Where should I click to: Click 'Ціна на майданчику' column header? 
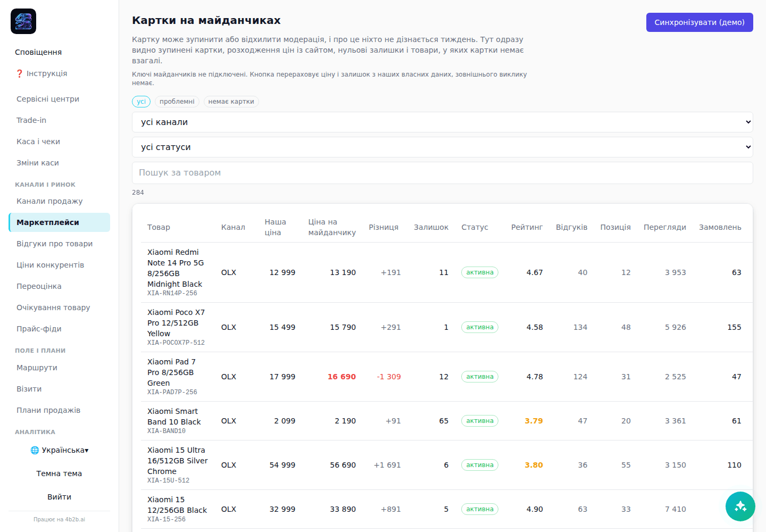332,227
